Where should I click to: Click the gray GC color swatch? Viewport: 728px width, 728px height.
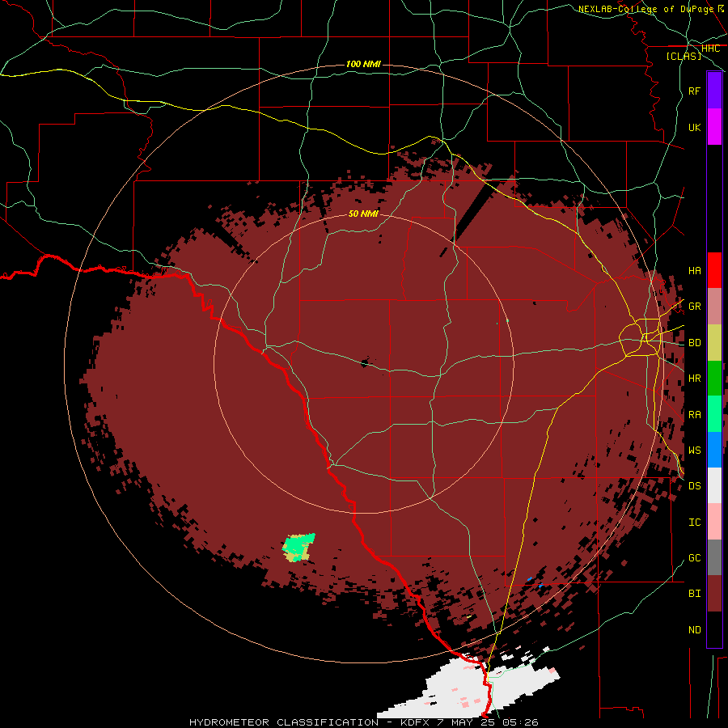tap(714, 557)
